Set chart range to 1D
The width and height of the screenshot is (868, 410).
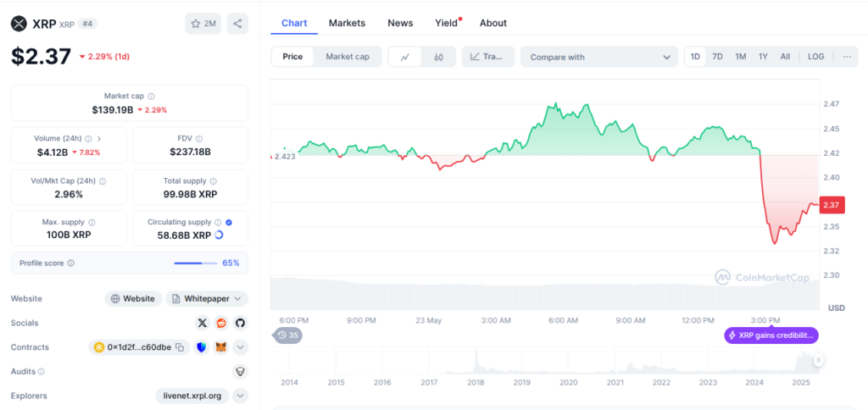point(695,57)
